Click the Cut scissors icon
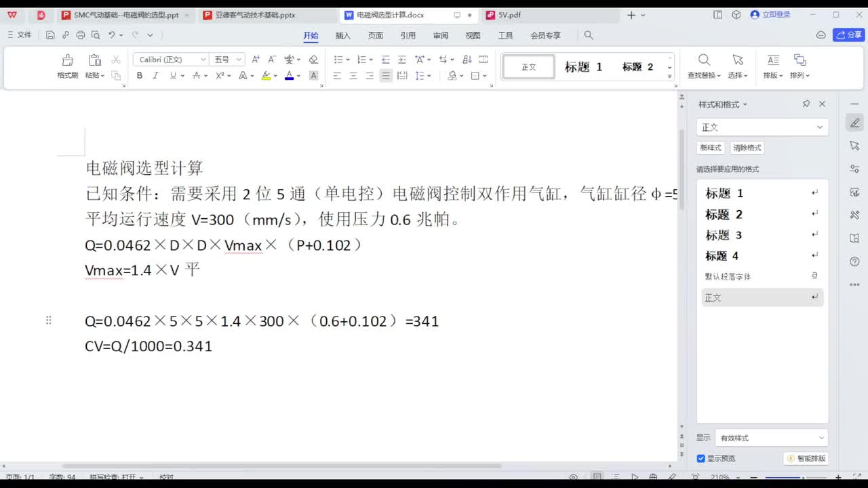 pos(116,60)
